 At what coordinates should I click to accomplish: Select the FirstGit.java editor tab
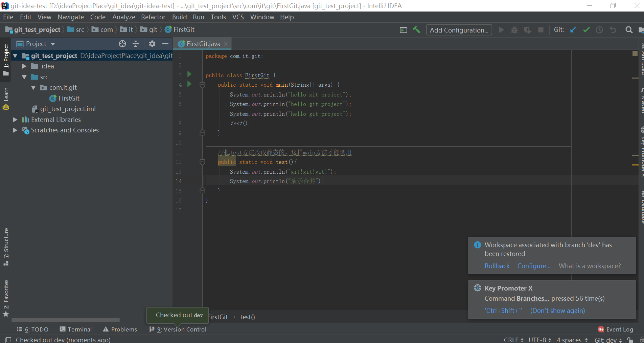coord(203,44)
